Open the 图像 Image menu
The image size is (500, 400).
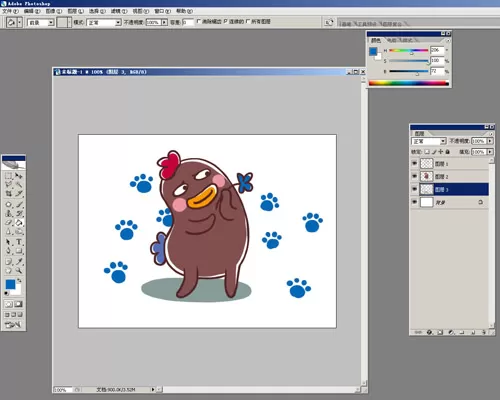tap(54, 11)
